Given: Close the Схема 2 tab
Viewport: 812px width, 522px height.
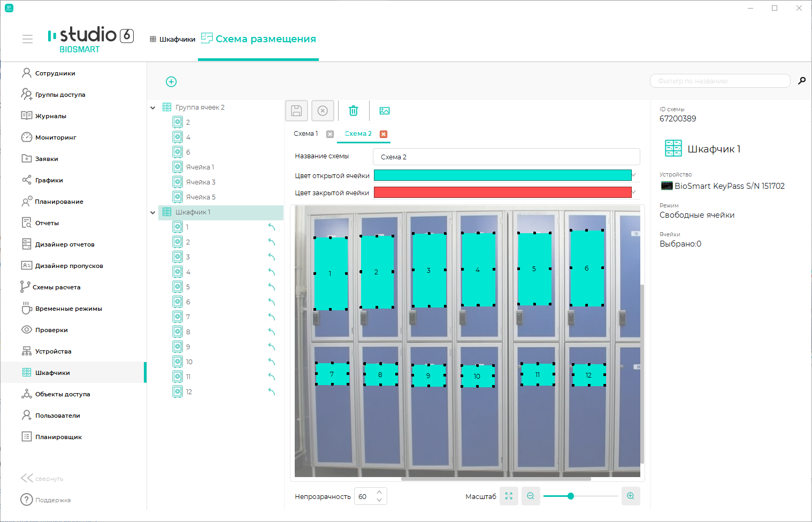Looking at the screenshot, I should click(x=384, y=134).
